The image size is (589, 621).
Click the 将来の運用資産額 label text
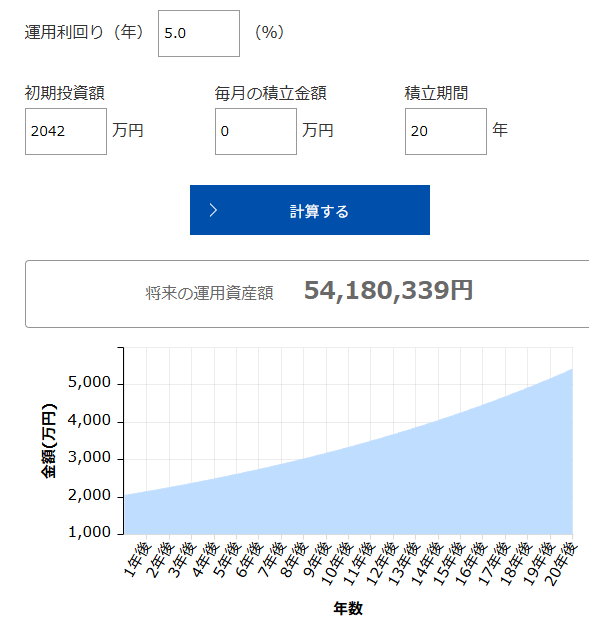tap(209, 293)
